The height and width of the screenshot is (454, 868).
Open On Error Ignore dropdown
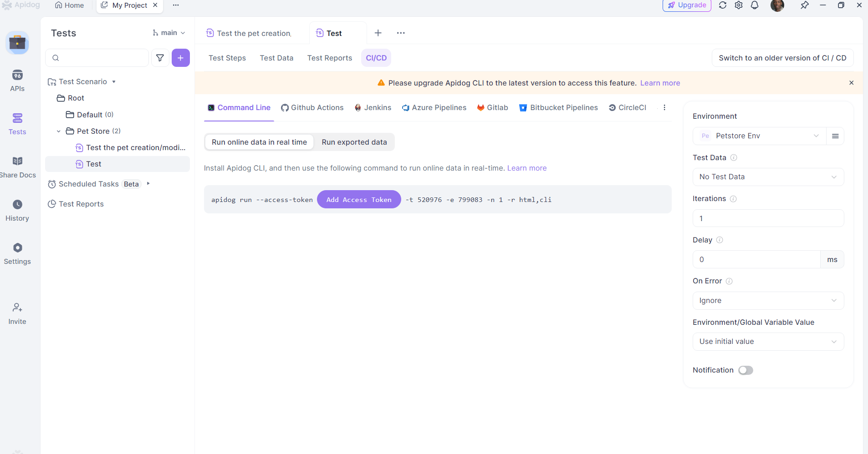[768, 301]
